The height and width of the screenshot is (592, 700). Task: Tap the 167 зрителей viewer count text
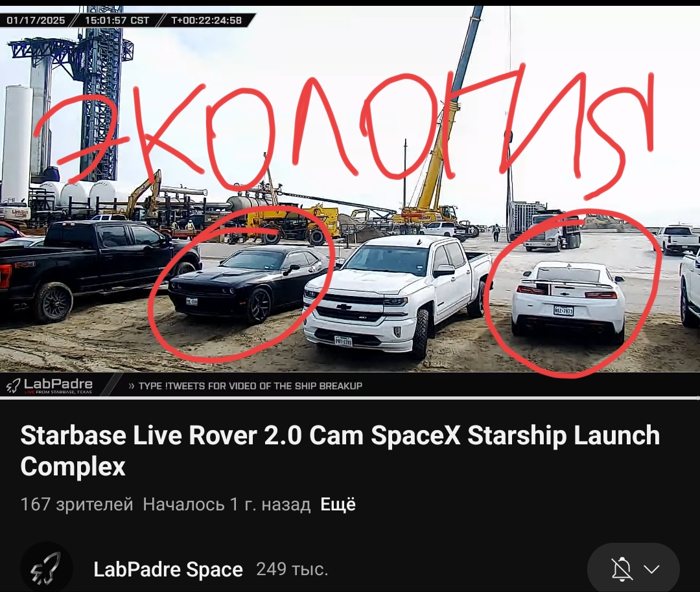[76, 505]
